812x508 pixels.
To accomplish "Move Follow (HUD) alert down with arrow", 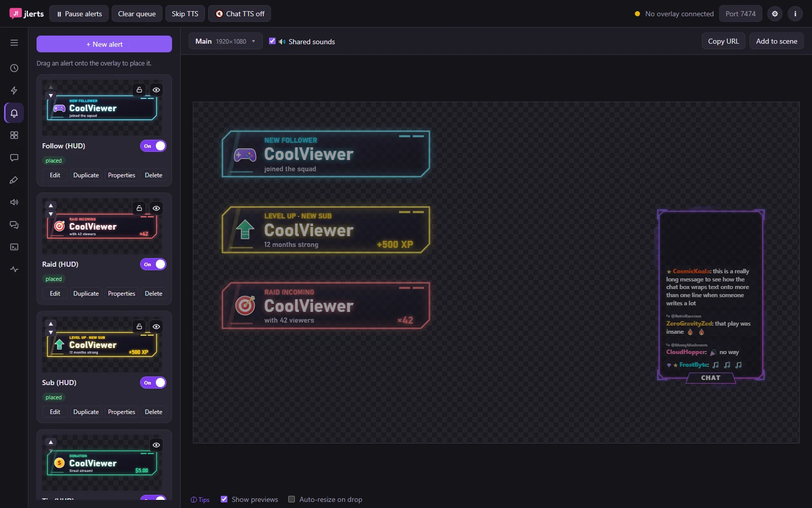I will [x=51, y=96].
